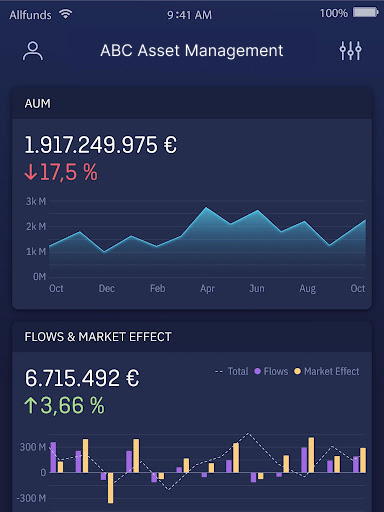Toggle the Flows legend item
This screenshot has height=512, width=384.
[x=271, y=371]
